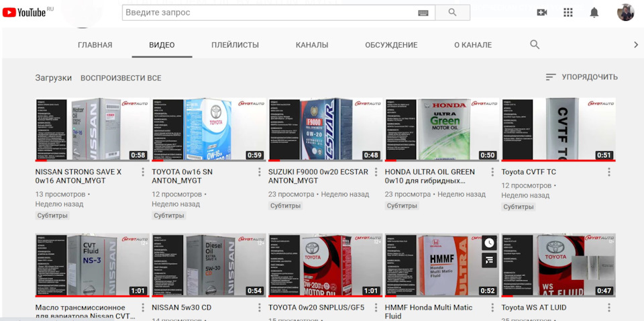This screenshot has width=644, height=321.
Task: Open options menu for TOYOTA 0w16 SN video
Action: [259, 172]
